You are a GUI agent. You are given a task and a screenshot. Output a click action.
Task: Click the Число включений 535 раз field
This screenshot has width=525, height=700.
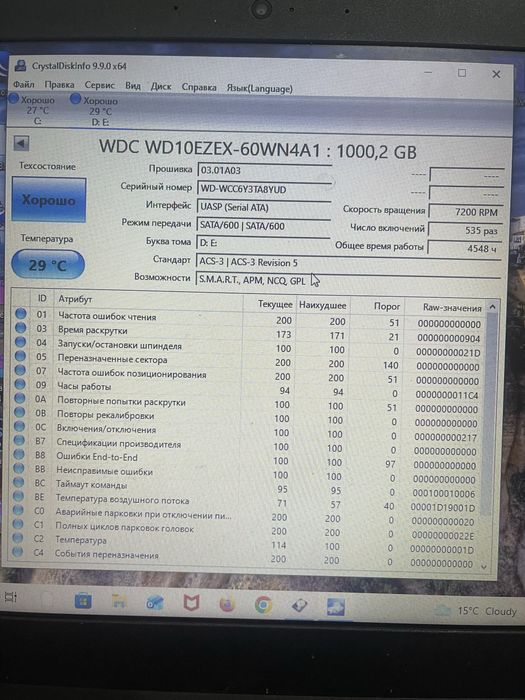pos(465,230)
